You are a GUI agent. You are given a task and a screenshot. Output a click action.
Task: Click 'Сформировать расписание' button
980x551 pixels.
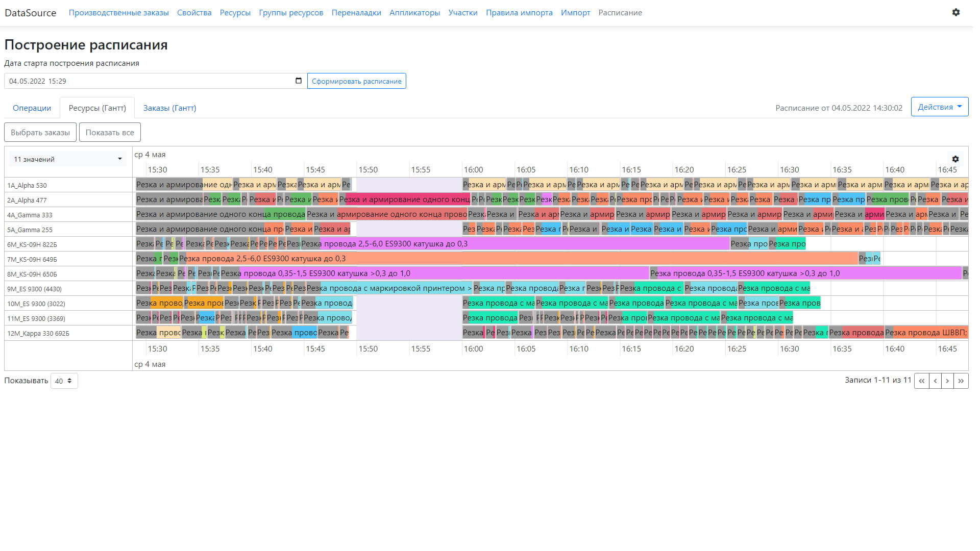tap(356, 81)
